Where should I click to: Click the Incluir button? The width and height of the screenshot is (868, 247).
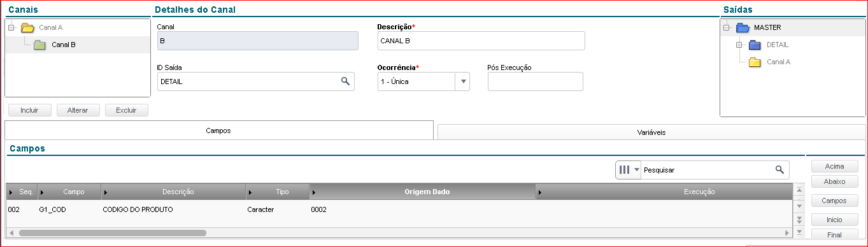29,110
